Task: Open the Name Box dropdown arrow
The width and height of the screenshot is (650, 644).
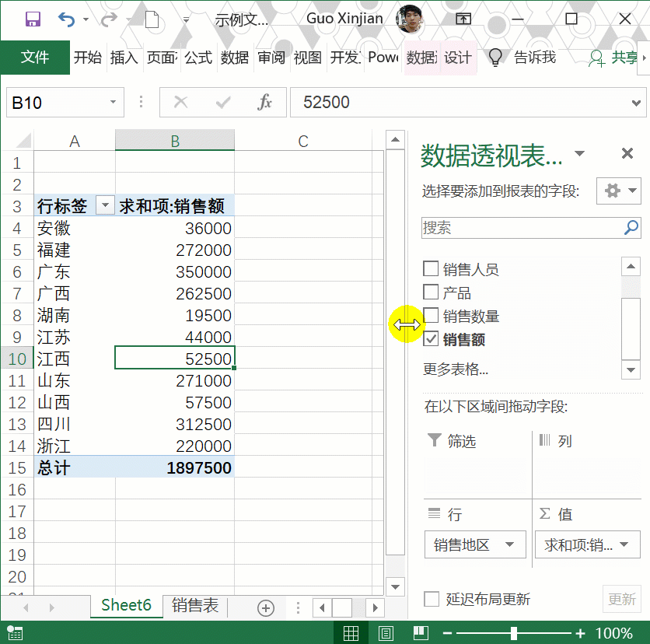Action: pyautogui.click(x=113, y=103)
